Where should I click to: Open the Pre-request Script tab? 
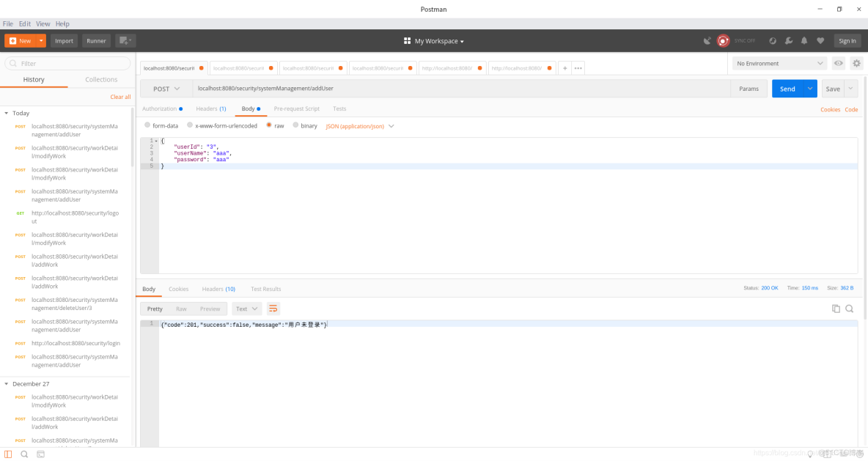point(295,108)
